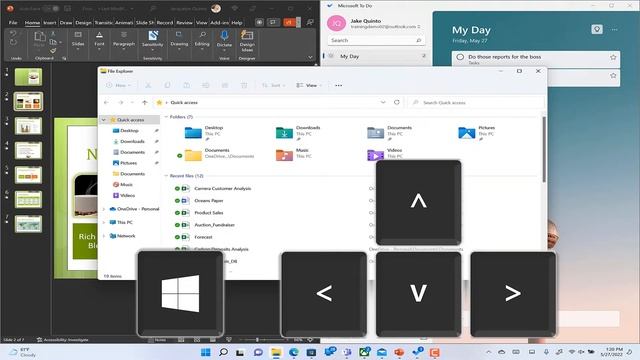Open the Pictures folder icon in Folders section
Viewport: 640px width, 360px height.
pos(467,133)
